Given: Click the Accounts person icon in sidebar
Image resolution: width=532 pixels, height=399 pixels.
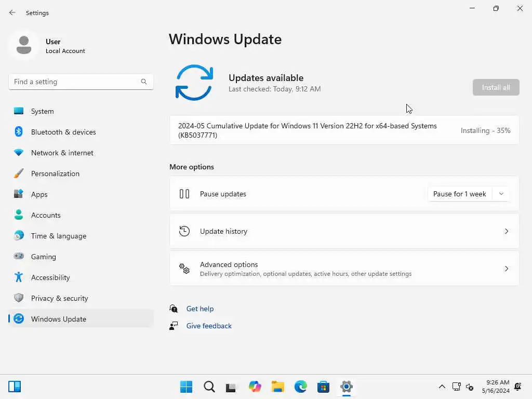Looking at the screenshot, I should coord(19,215).
